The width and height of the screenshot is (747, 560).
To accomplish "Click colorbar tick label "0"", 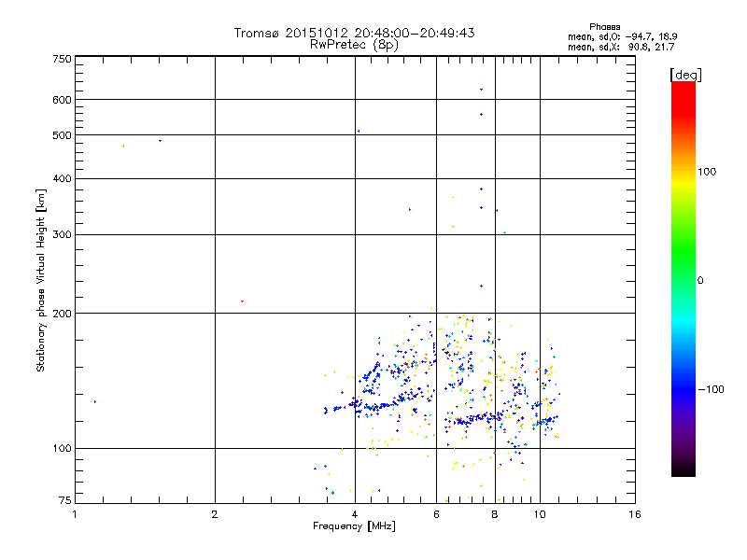I will tap(700, 281).
